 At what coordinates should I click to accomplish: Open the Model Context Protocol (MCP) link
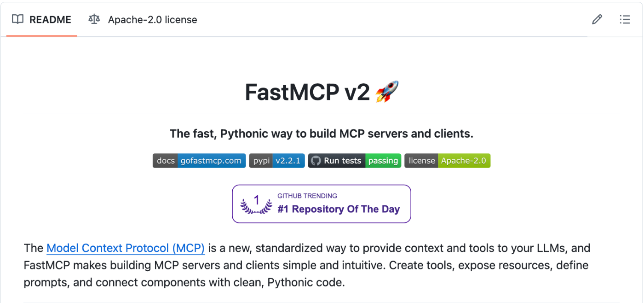(x=126, y=248)
